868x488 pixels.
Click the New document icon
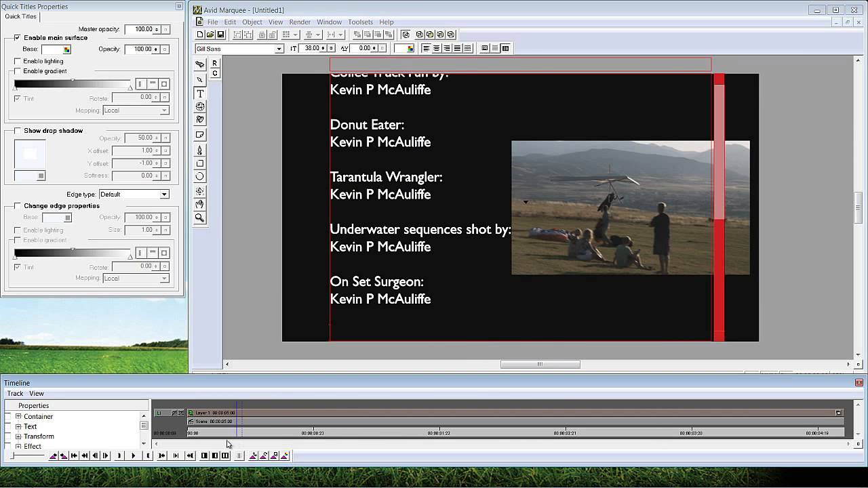(200, 35)
